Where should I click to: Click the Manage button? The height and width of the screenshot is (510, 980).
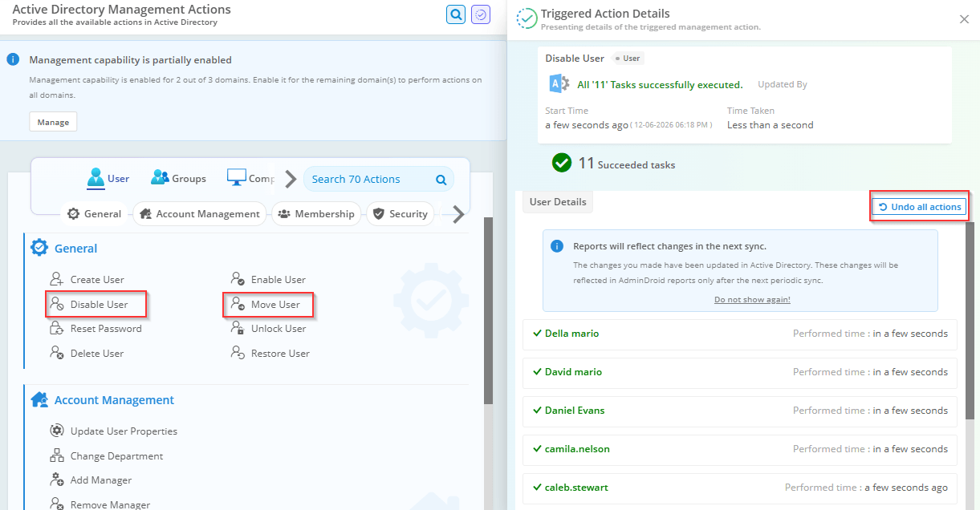(x=53, y=123)
